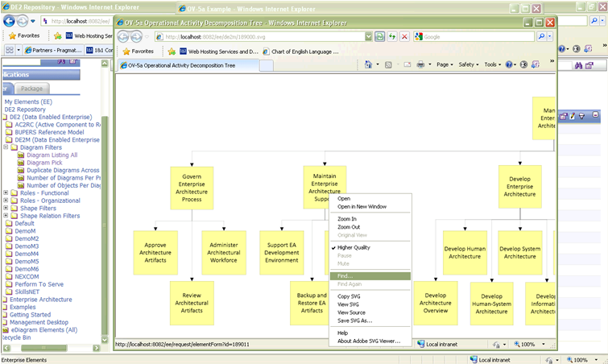Click the Research icon at command bar end
Image resolution: width=608 pixels, height=364 pixels.
coord(535,64)
